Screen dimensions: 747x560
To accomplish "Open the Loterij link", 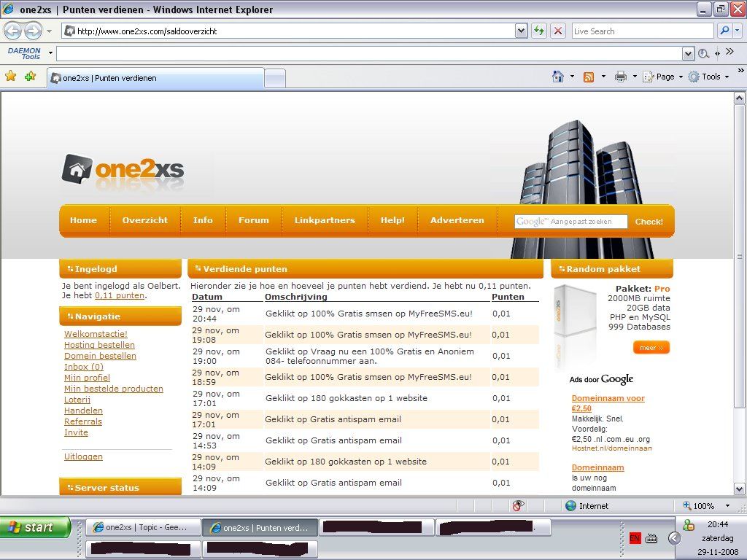I will point(77,400).
